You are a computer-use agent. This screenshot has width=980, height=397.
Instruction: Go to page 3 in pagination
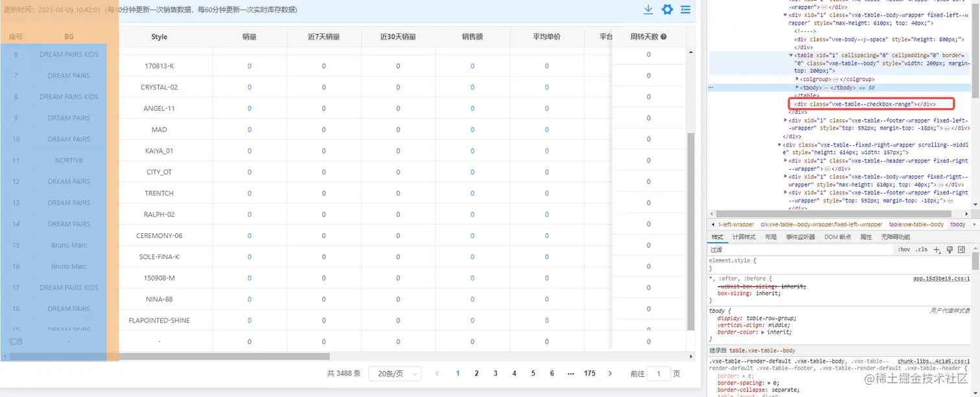coord(495,374)
